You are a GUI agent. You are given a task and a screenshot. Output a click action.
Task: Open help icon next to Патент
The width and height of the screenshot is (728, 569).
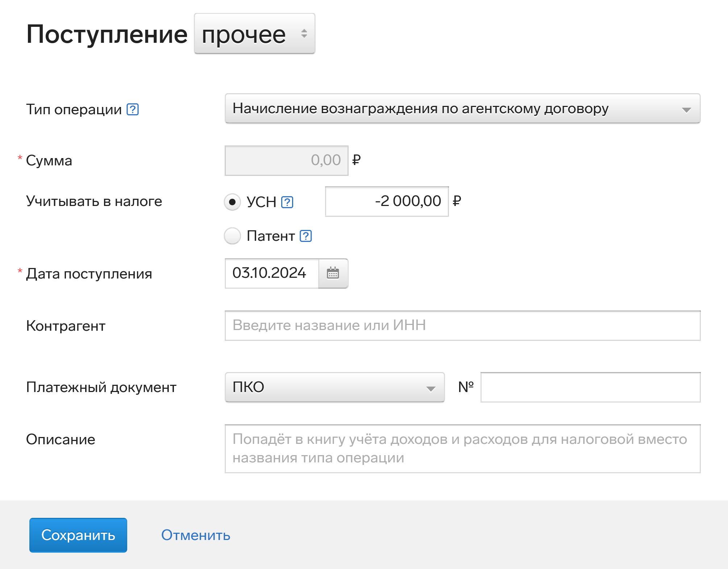(x=306, y=236)
